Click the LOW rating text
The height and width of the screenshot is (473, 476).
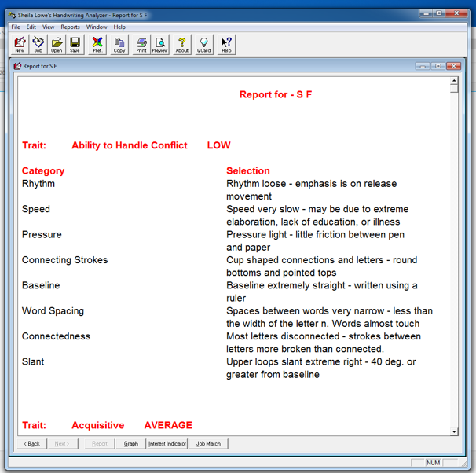coord(218,145)
